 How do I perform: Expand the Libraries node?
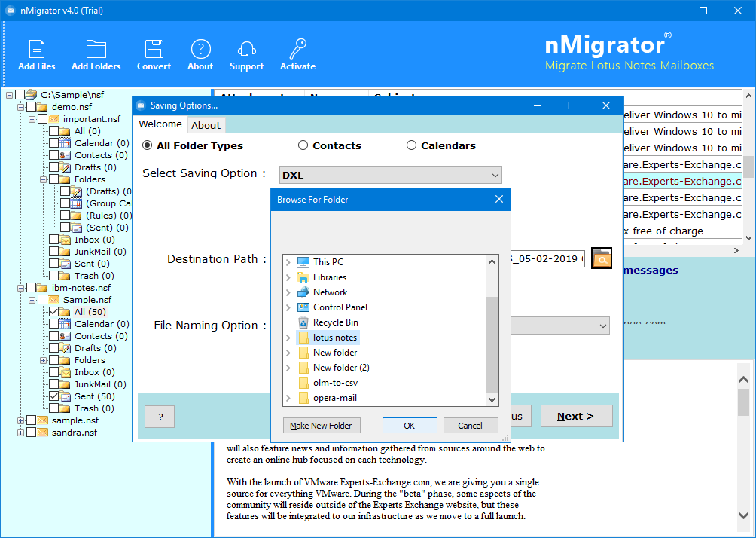click(288, 277)
